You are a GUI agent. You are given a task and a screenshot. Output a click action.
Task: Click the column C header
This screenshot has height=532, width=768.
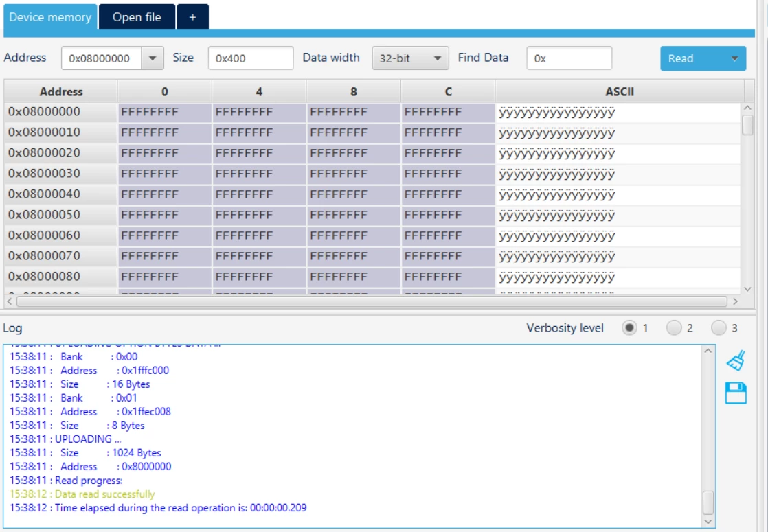[x=448, y=91]
